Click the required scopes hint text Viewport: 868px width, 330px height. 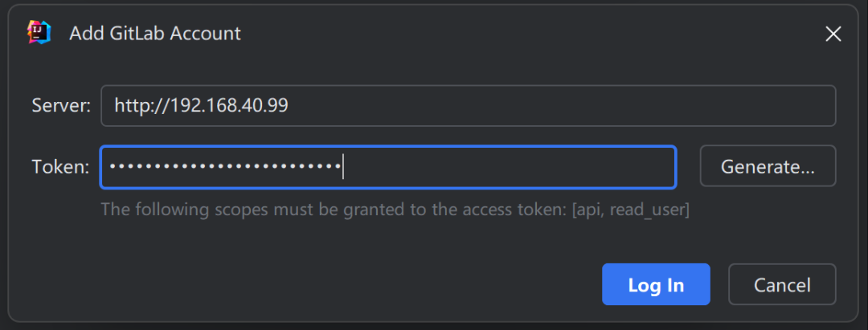[321, 210]
